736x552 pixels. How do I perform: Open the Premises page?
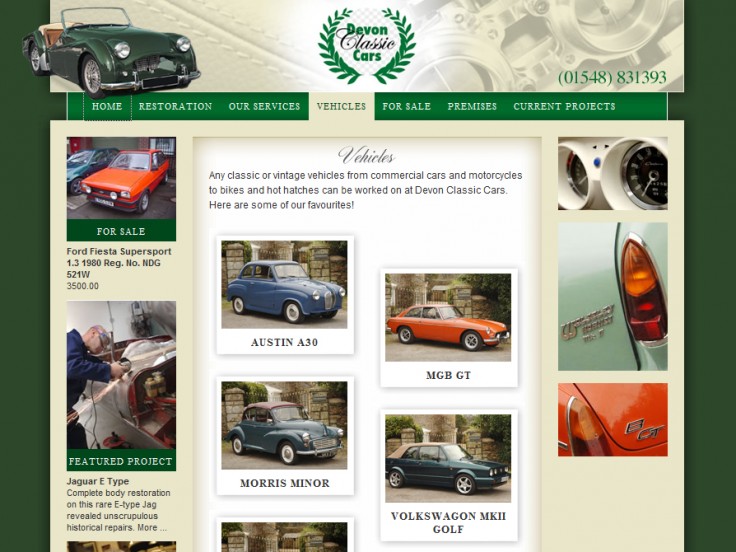pyautogui.click(x=472, y=106)
